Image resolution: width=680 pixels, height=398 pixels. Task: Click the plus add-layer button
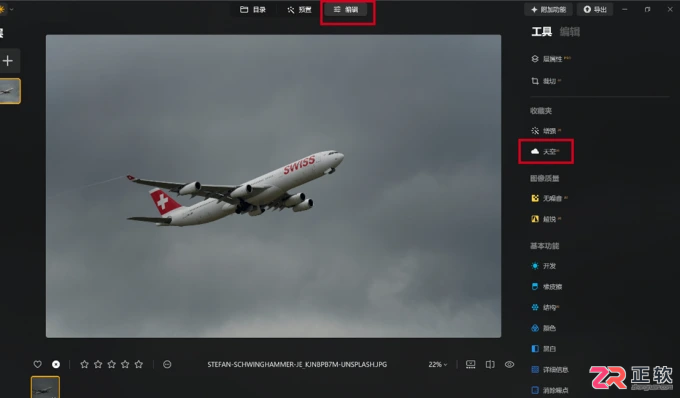coord(7,61)
